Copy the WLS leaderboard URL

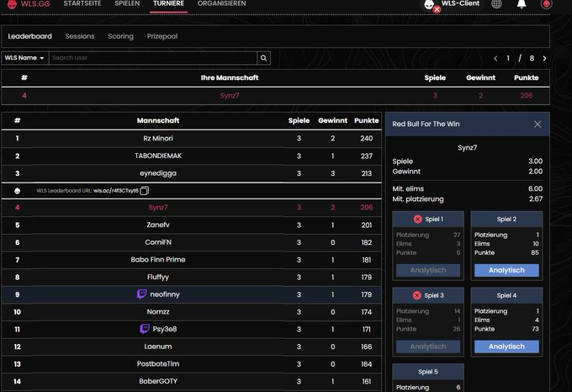pos(144,191)
